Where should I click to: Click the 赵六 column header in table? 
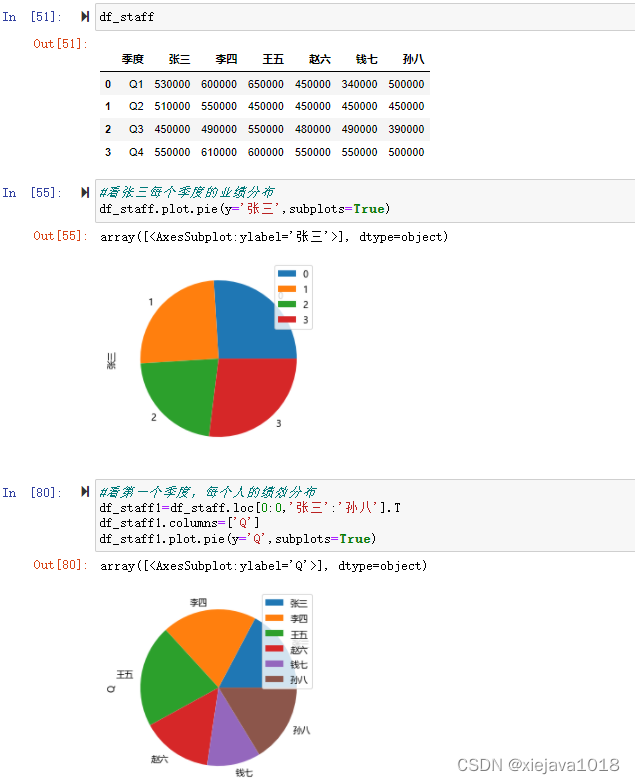click(320, 60)
